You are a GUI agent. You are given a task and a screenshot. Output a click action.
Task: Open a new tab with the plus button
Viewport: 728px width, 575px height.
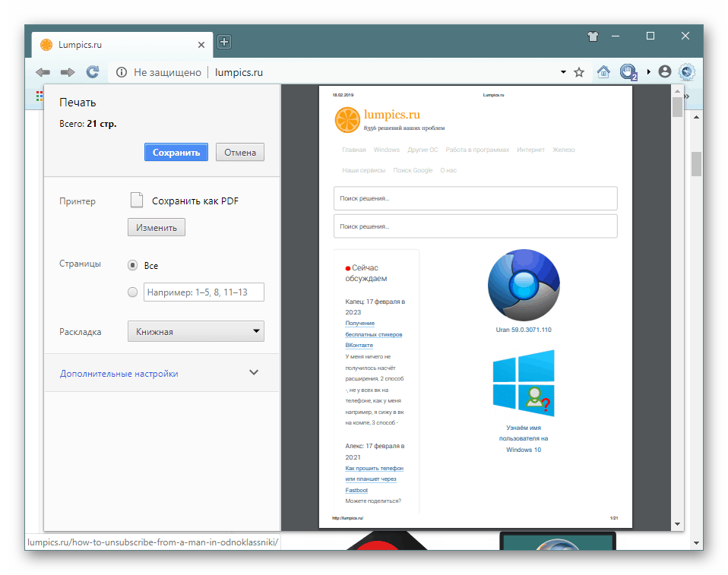coord(224,42)
